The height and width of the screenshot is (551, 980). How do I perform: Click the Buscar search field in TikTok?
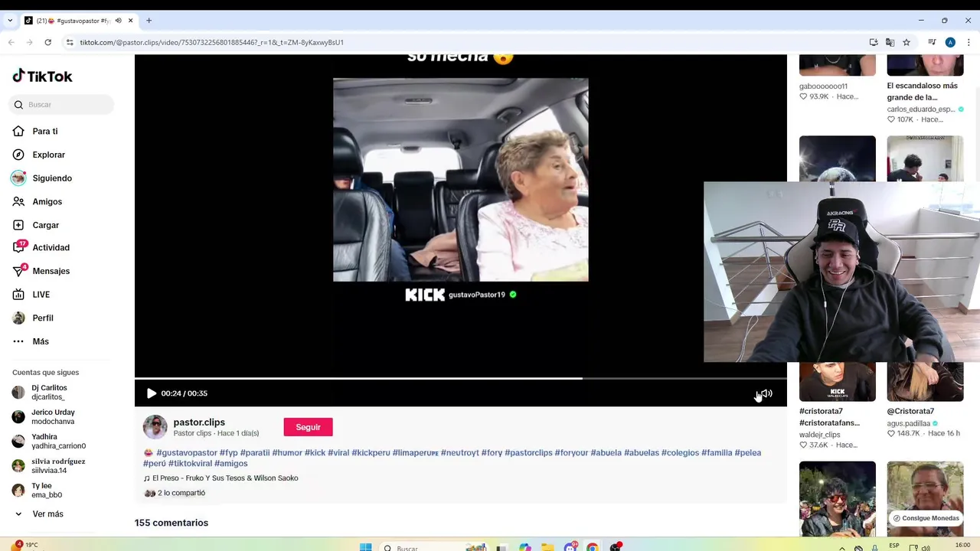[x=62, y=105]
